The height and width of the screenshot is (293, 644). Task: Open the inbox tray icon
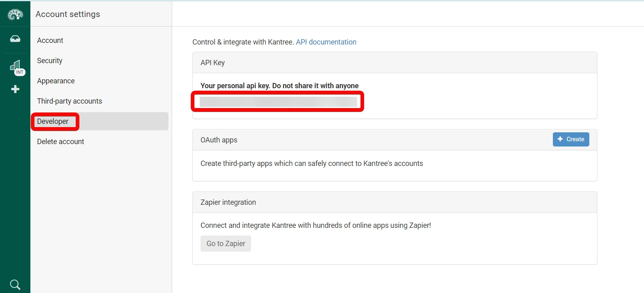[x=15, y=39]
